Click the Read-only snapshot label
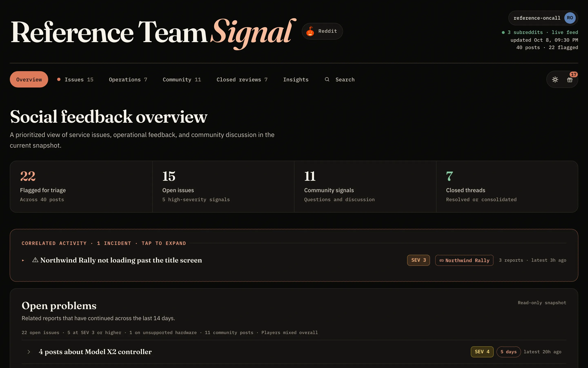This screenshot has height=368, width=588. (x=542, y=303)
